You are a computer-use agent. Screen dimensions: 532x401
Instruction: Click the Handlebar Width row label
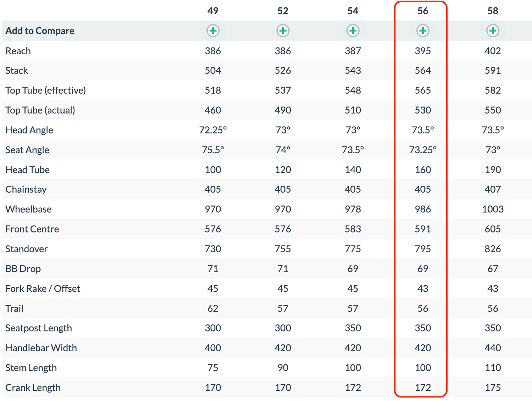pyautogui.click(x=41, y=348)
